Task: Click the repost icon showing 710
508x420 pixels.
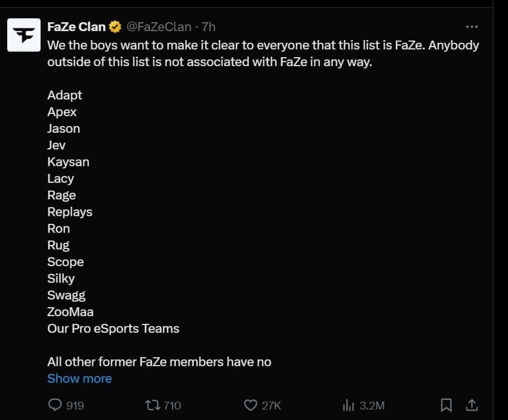Action: (x=152, y=405)
